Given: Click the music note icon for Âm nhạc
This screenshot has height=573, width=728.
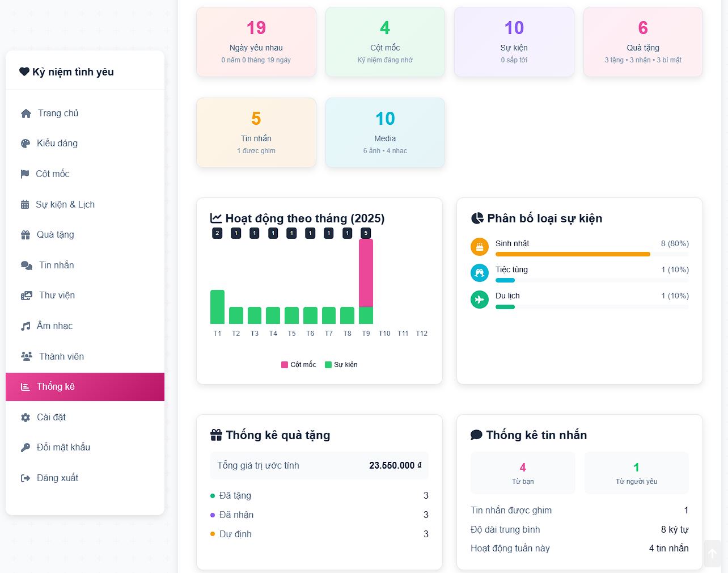Looking at the screenshot, I should pos(26,326).
